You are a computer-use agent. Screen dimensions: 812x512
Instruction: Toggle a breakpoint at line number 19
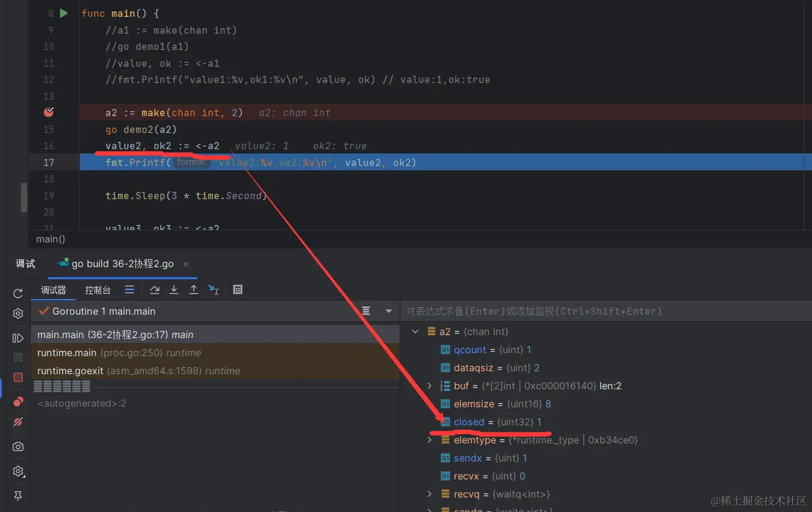tap(48, 196)
